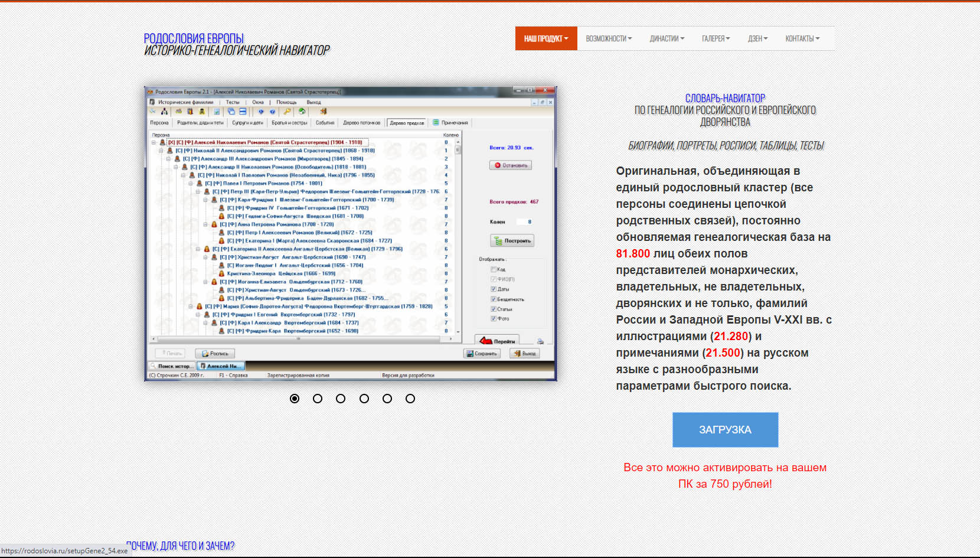Click the Колен input field showing 8
The width and height of the screenshot is (980, 558).
tap(525, 222)
